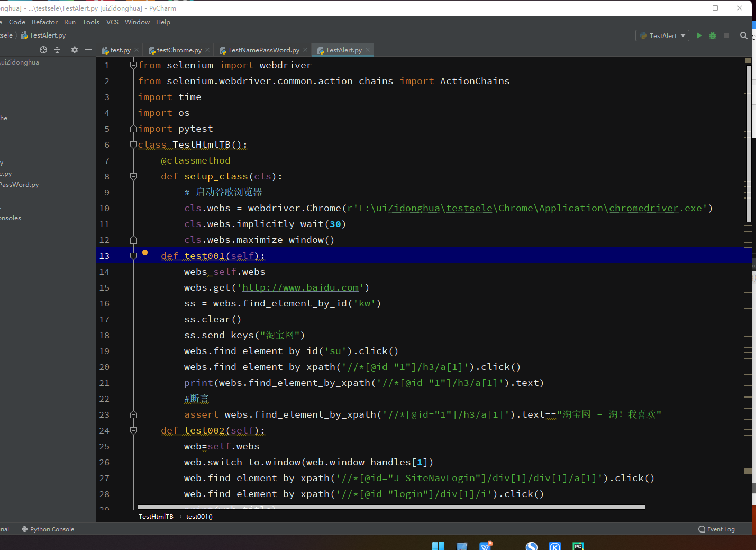Click the 'assert' keyword on line 23
The image size is (756, 550).
point(202,414)
